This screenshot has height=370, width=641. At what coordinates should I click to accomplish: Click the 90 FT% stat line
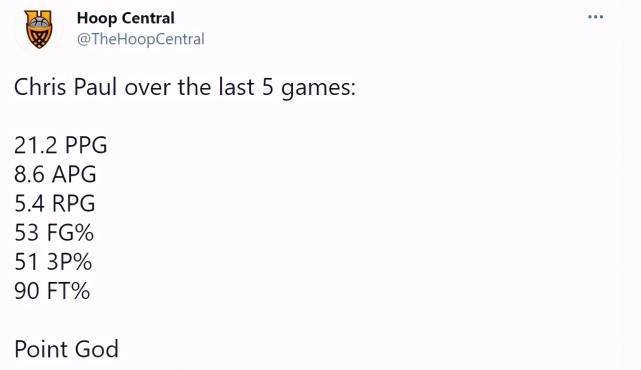(x=52, y=291)
